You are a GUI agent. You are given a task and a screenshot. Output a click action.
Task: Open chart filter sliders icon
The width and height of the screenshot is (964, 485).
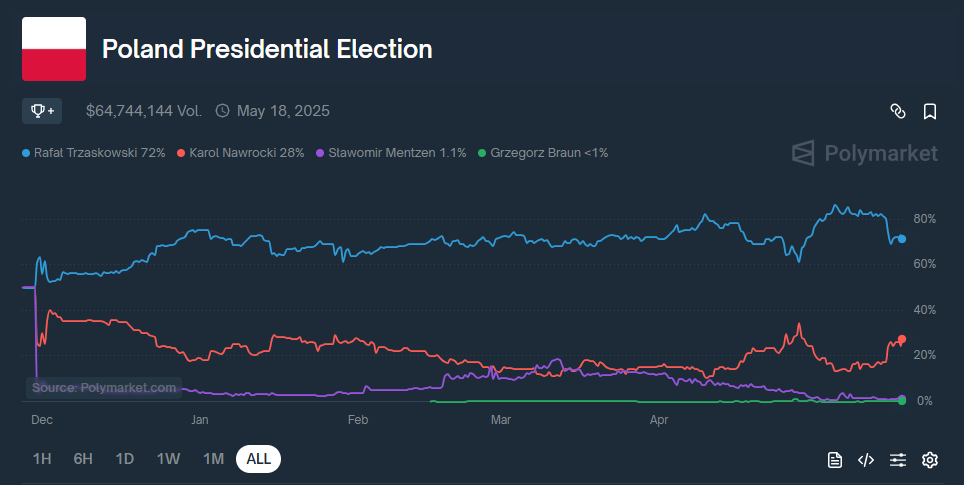898,460
